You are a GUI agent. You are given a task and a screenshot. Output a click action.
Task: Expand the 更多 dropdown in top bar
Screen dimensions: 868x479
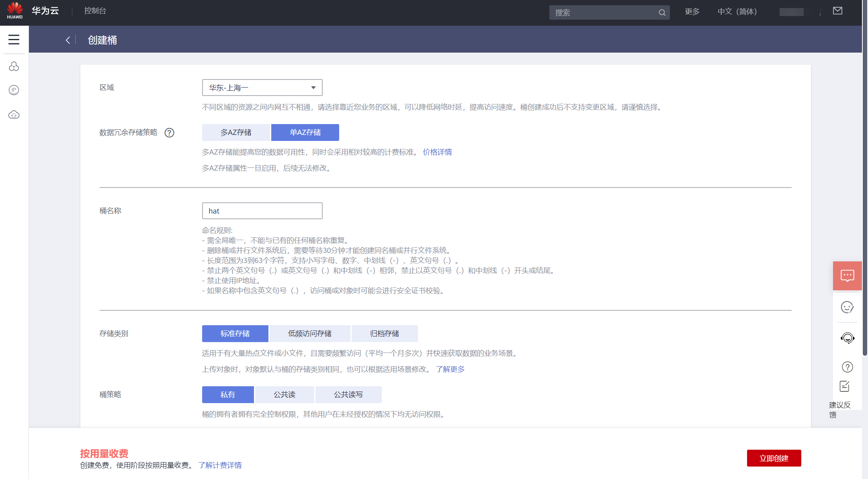[692, 12]
